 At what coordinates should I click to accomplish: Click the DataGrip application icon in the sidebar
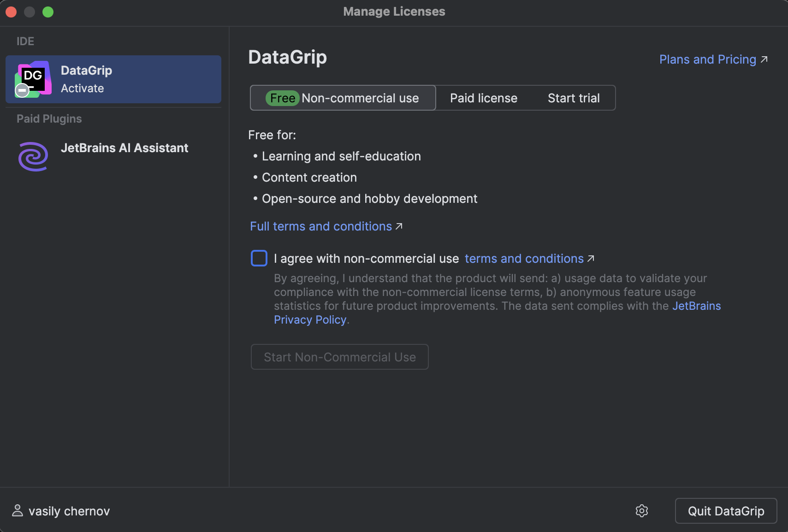click(33, 78)
